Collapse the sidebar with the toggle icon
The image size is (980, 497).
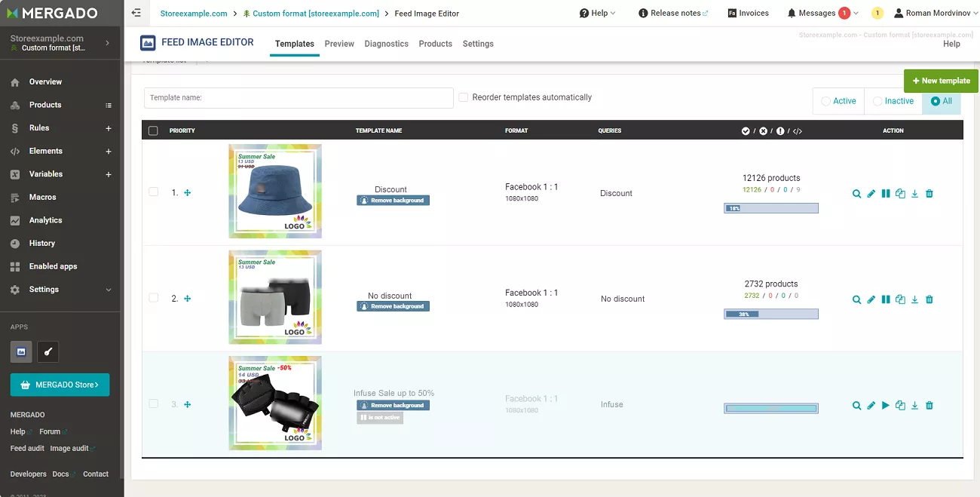pyautogui.click(x=136, y=13)
